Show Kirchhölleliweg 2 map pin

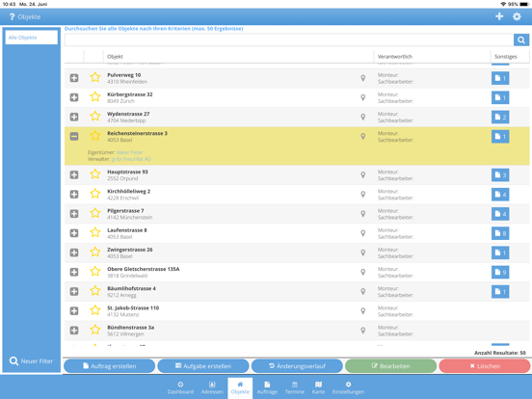(x=362, y=194)
